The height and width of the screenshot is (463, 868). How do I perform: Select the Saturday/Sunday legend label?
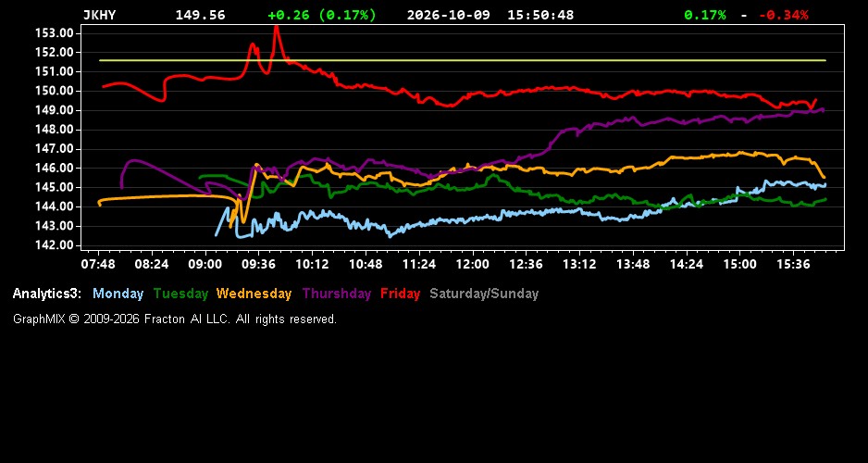[x=484, y=294]
